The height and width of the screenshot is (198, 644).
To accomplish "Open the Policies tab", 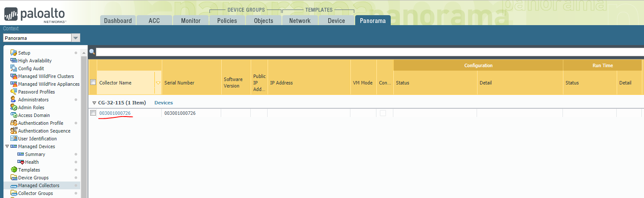I will pyautogui.click(x=227, y=21).
